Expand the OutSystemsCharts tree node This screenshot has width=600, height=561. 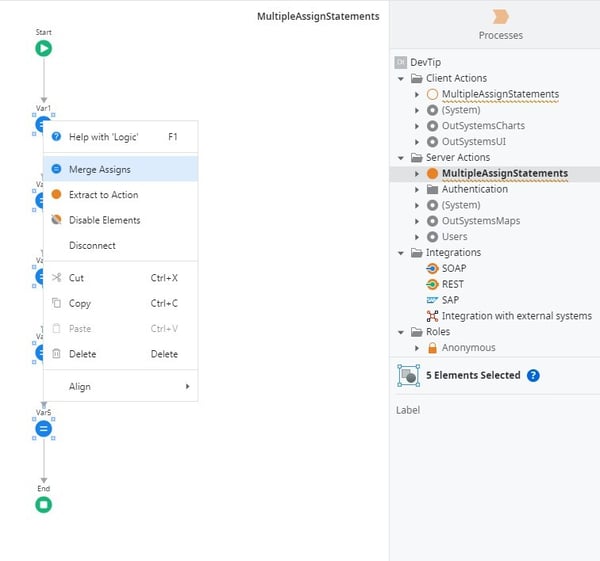point(418,126)
